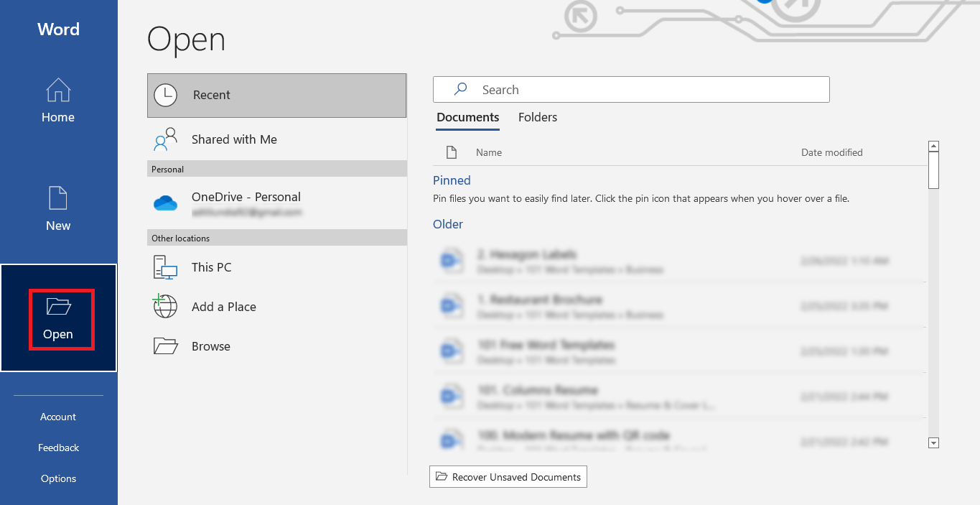980x505 pixels.
Task: Select the New blank page icon
Action: point(58,198)
